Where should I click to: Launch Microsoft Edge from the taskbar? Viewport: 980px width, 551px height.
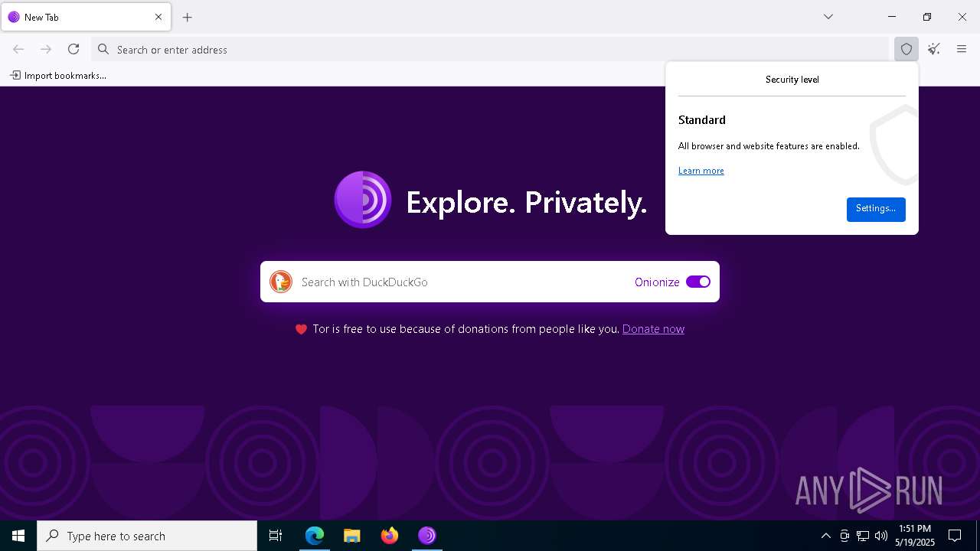[x=315, y=536]
